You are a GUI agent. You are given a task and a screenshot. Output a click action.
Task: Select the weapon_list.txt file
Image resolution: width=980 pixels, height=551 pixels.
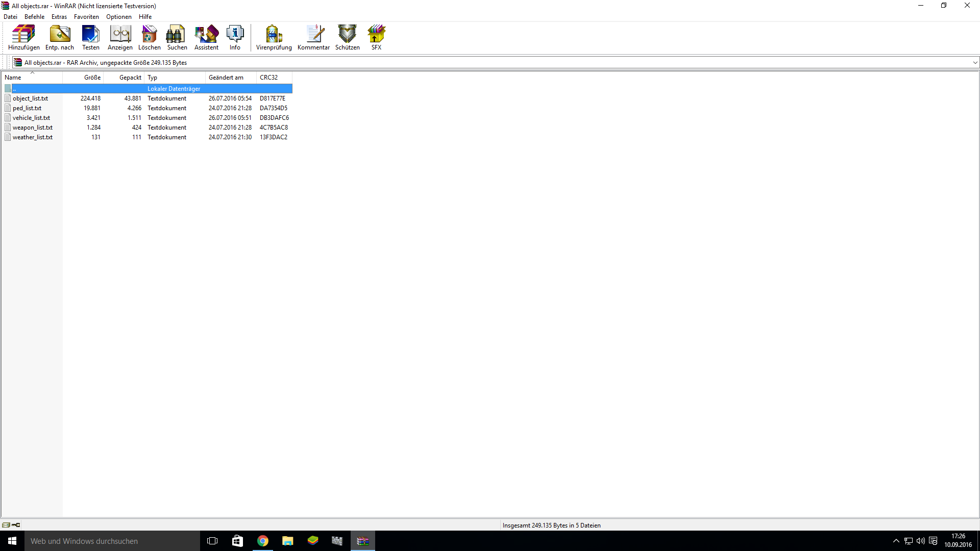tap(32, 128)
